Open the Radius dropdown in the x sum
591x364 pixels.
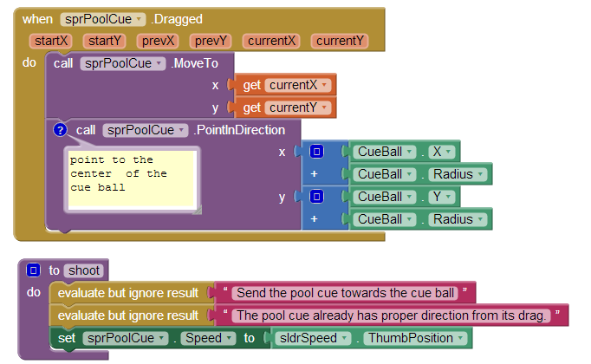pos(458,174)
